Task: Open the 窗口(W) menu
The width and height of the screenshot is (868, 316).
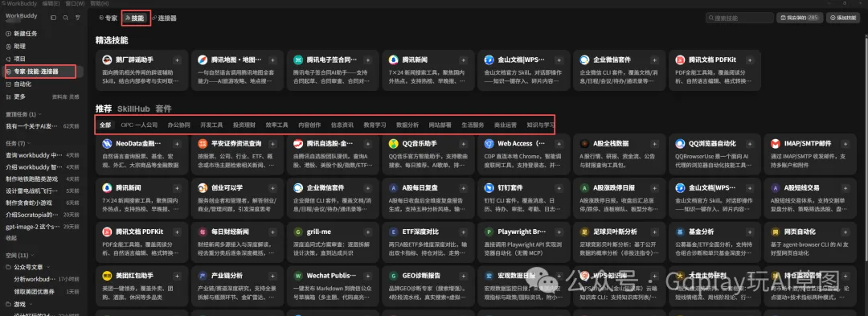Action: (x=76, y=3)
